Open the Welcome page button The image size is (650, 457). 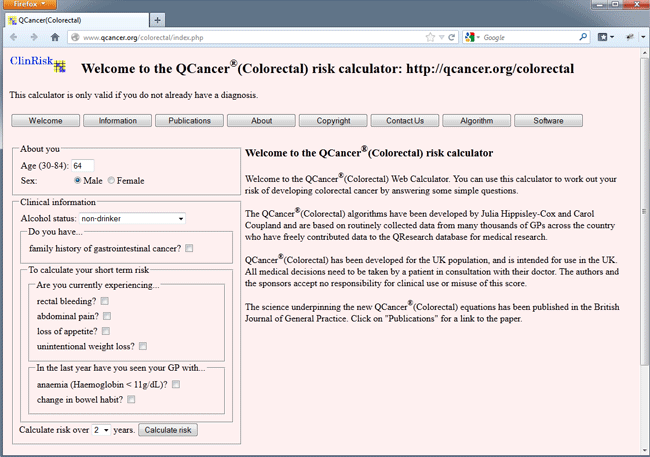click(x=46, y=121)
